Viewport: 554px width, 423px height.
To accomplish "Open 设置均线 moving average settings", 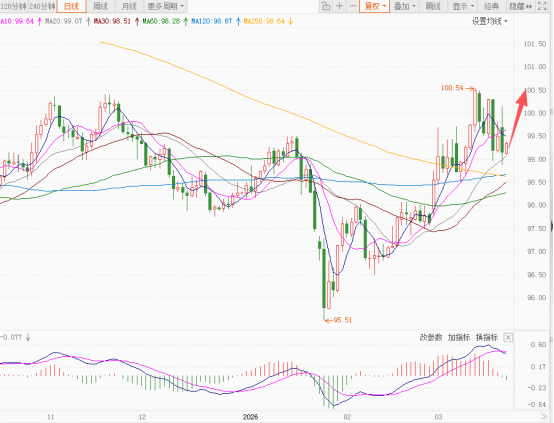I will [x=490, y=22].
